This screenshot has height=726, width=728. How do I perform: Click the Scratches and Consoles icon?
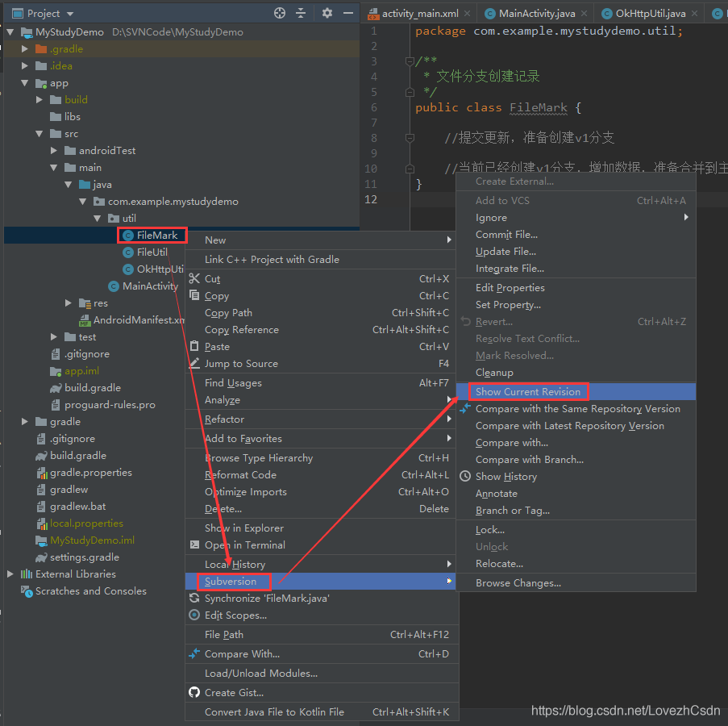pos(27,591)
